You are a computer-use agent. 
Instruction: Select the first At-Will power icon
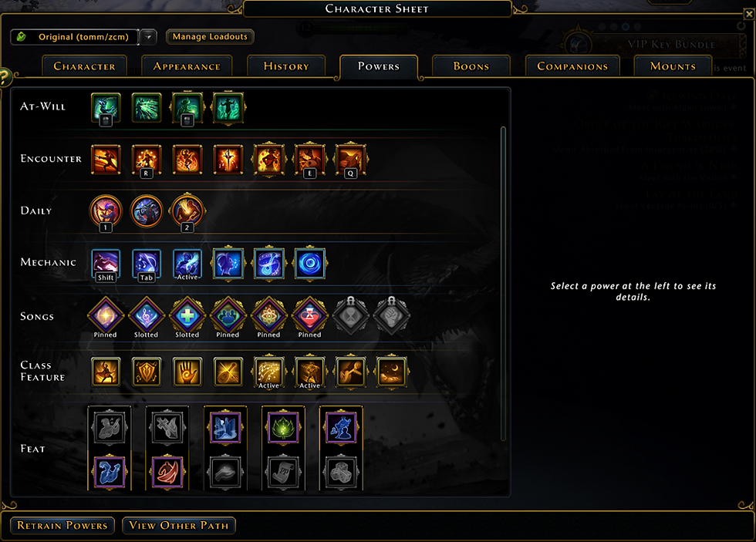point(106,107)
